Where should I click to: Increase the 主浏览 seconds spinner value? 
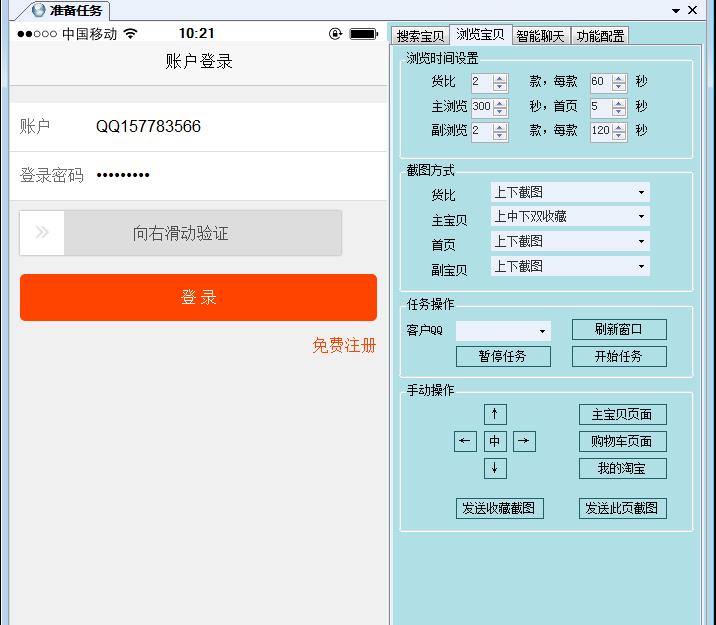500,102
